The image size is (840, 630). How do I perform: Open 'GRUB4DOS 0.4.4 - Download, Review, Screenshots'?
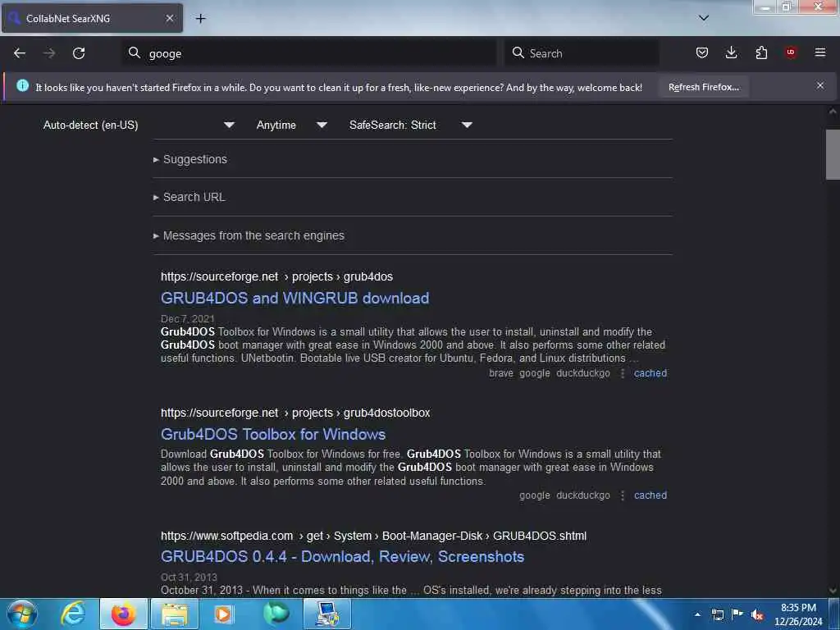(x=342, y=557)
